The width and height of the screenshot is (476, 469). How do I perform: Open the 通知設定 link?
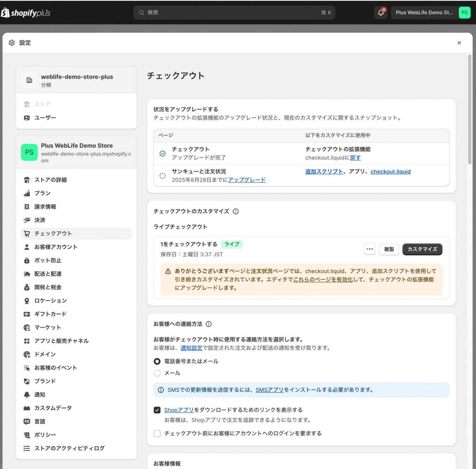pos(191,348)
